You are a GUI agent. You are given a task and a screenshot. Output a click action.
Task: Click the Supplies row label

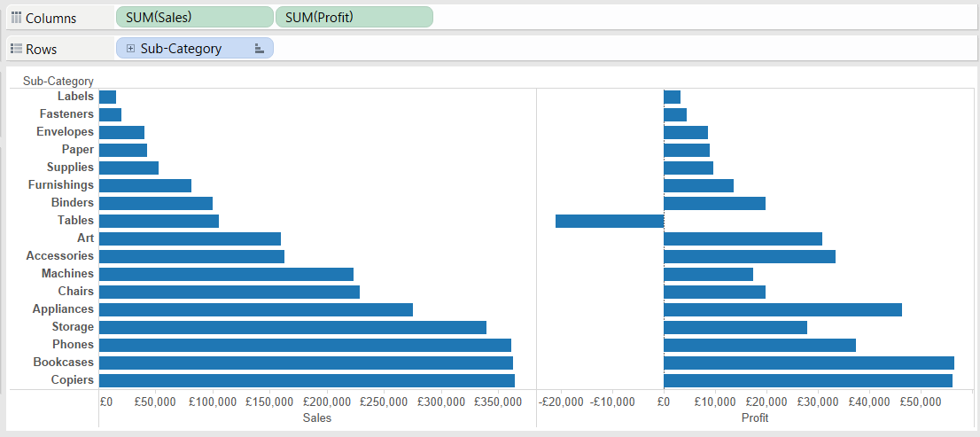71,167
